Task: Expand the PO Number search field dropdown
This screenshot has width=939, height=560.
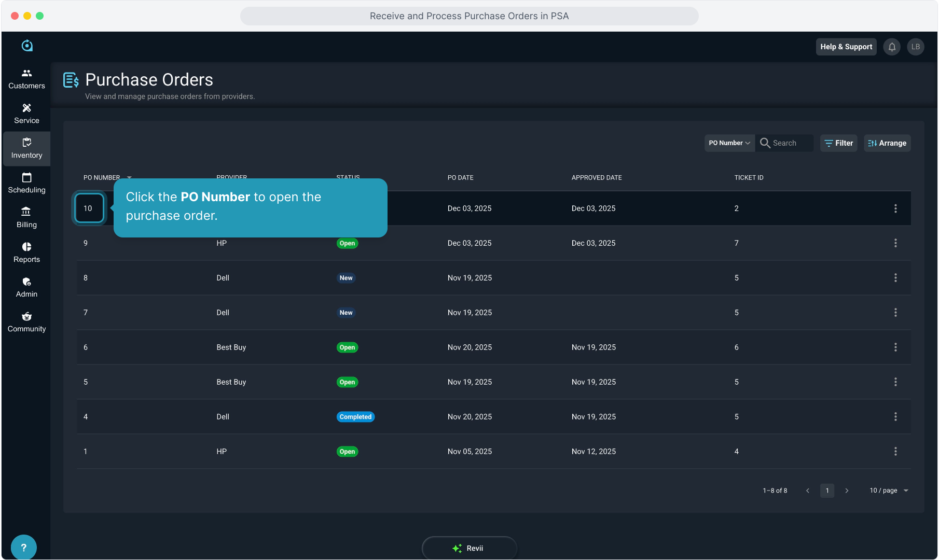Action: (x=729, y=143)
